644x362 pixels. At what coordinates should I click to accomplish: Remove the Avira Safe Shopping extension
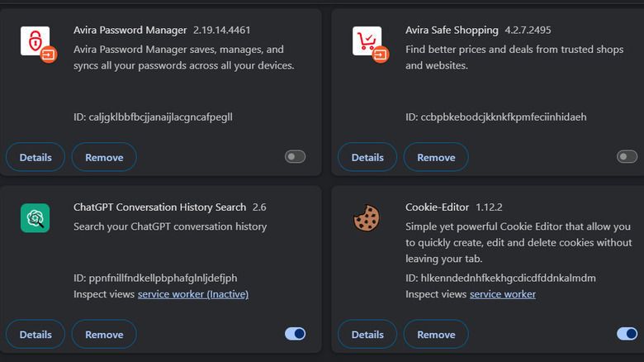coord(436,157)
